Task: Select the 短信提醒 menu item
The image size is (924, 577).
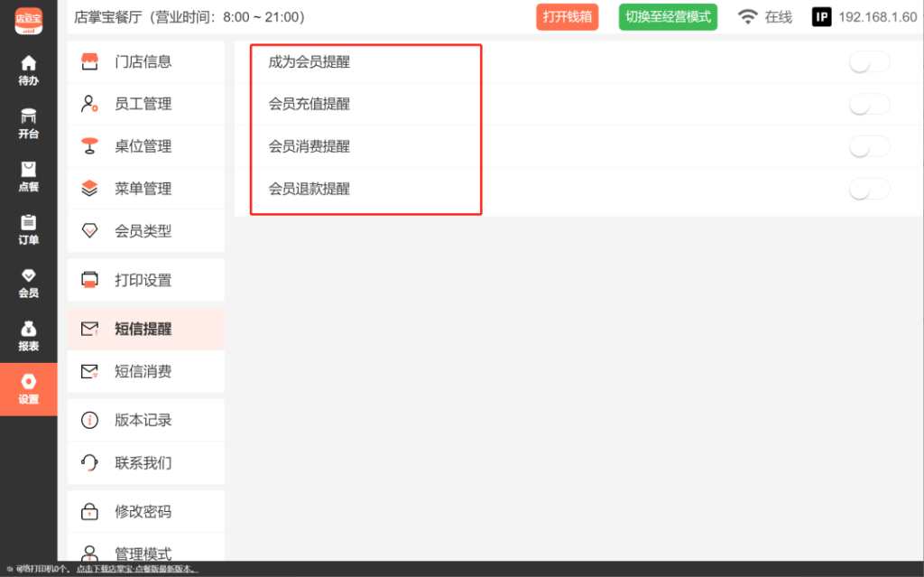Action: coord(146,329)
